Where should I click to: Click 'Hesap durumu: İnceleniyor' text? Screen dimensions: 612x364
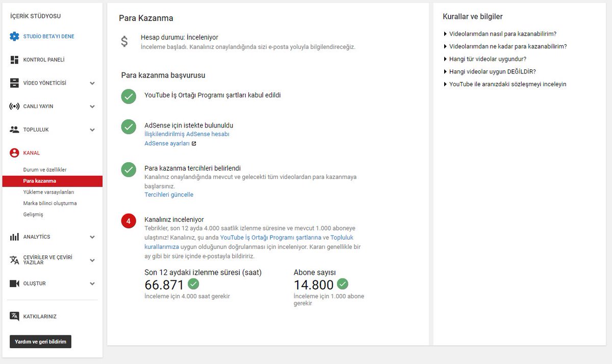tap(180, 38)
